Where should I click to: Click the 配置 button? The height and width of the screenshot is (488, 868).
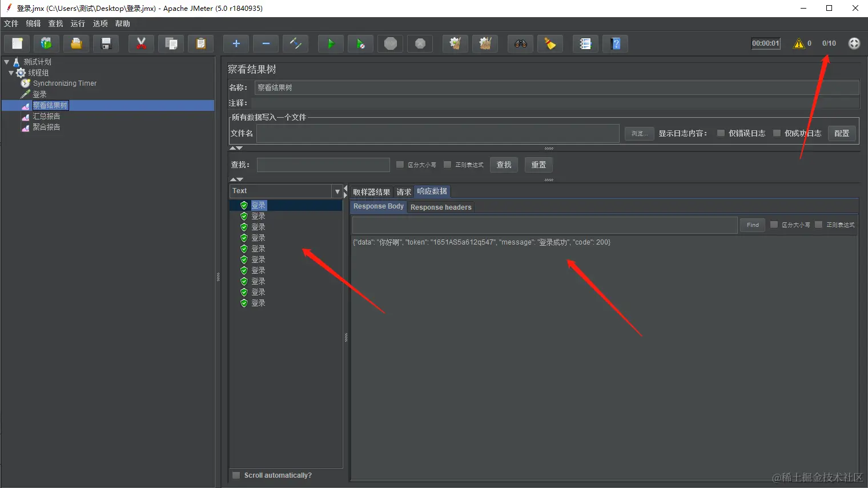pyautogui.click(x=842, y=133)
